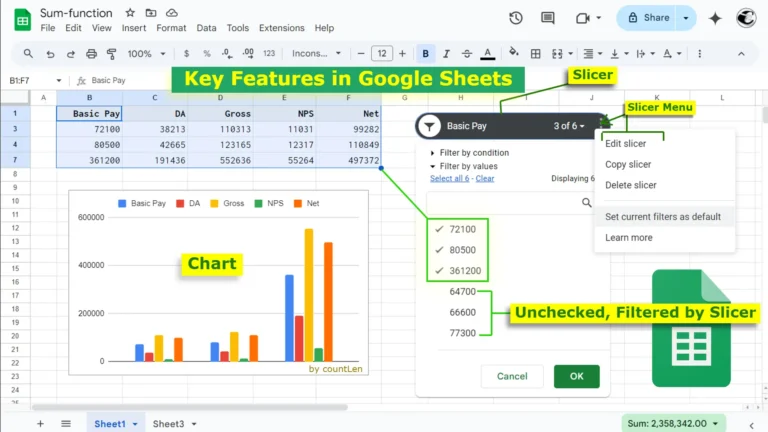The height and width of the screenshot is (432, 768).
Task: Open Google account avatar
Action: 745,18
